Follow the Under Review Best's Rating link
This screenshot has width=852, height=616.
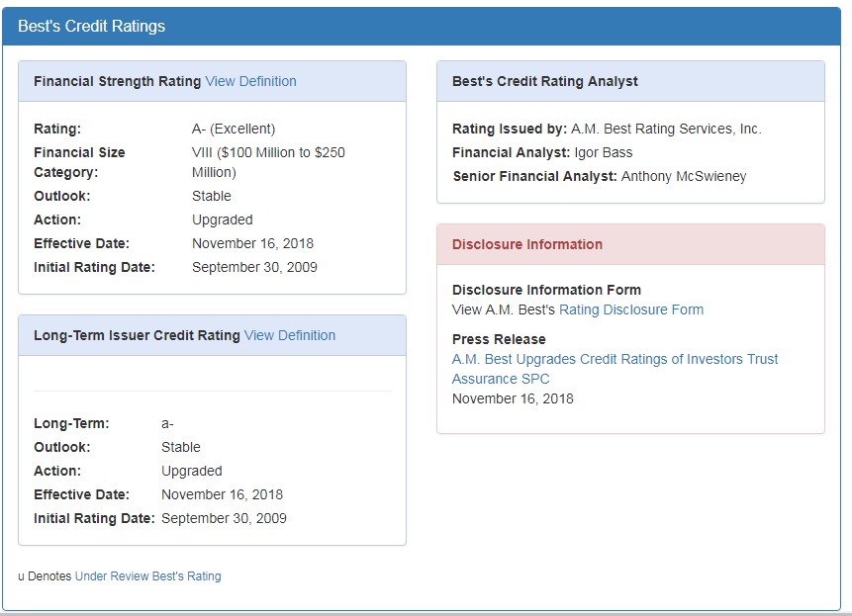click(x=147, y=576)
